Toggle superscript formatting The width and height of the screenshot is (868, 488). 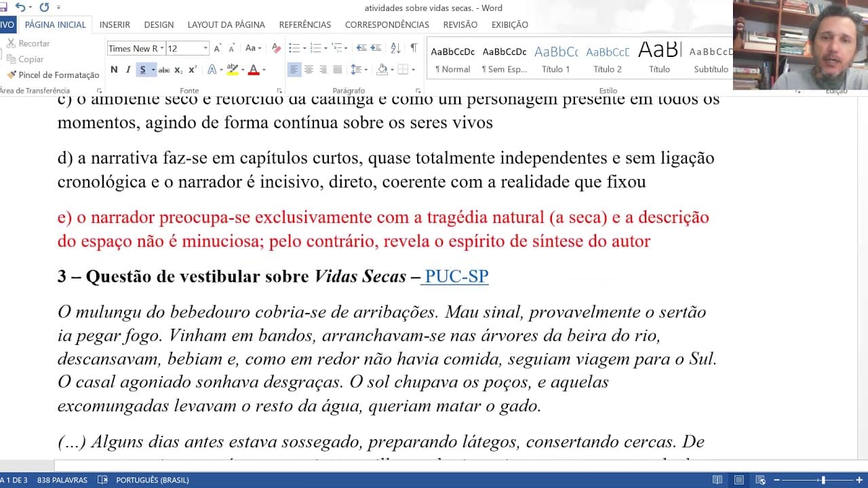click(193, 70)
